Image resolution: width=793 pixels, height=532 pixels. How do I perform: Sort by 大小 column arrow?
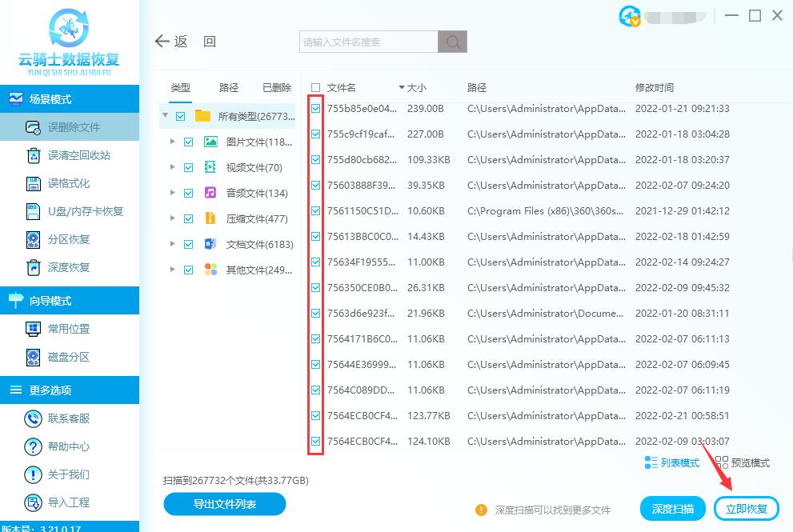[x=402, y=87]
